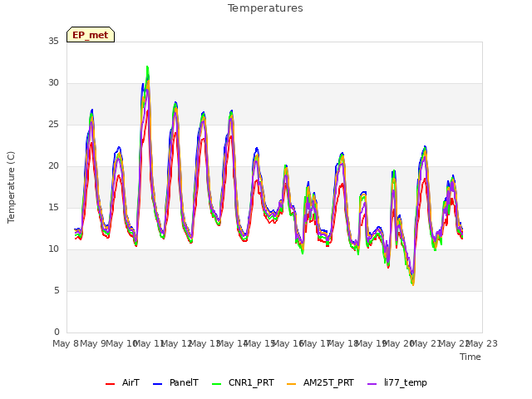
Task: Click the red AirT legend swatch
Action: pyautogui.click(x=110, y=384)
